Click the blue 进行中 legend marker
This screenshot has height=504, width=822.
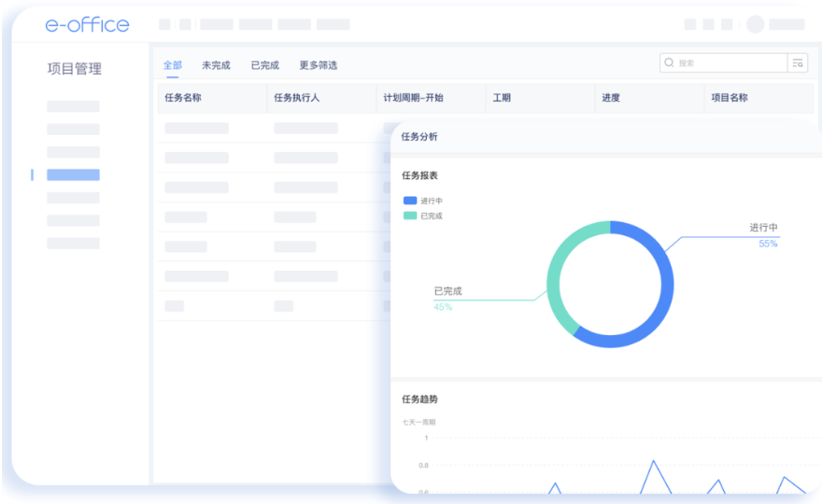(x=410, y=201)
